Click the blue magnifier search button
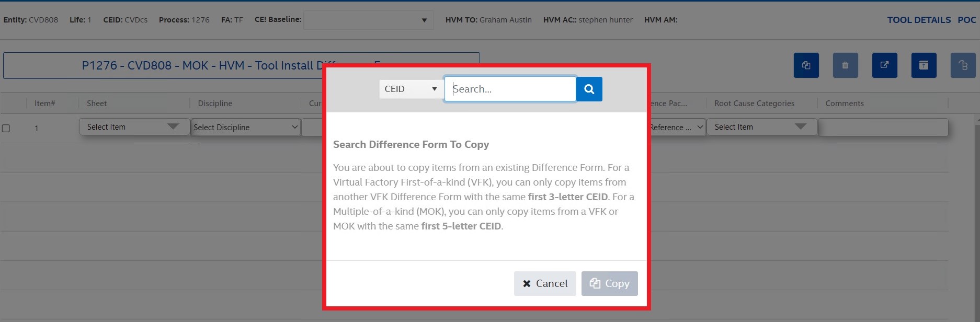980x322 pixels. coord(589,89)
